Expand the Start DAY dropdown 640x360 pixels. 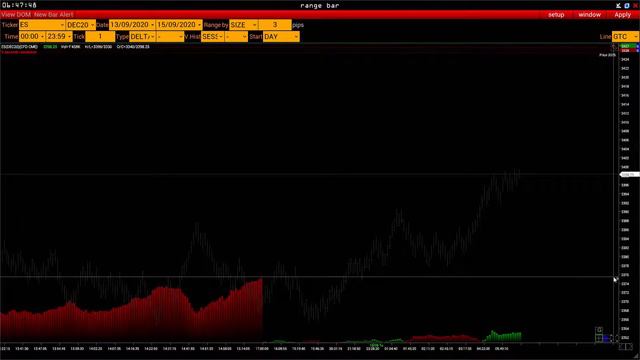coord(281,37)
